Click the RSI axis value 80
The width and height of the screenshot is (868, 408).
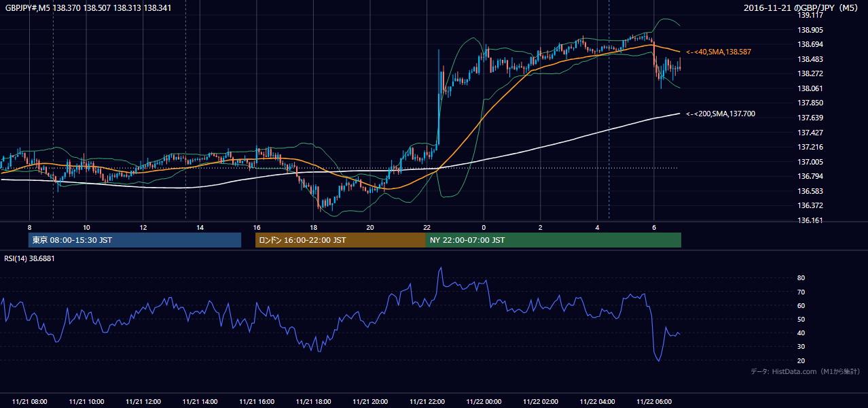click(801, 278)
